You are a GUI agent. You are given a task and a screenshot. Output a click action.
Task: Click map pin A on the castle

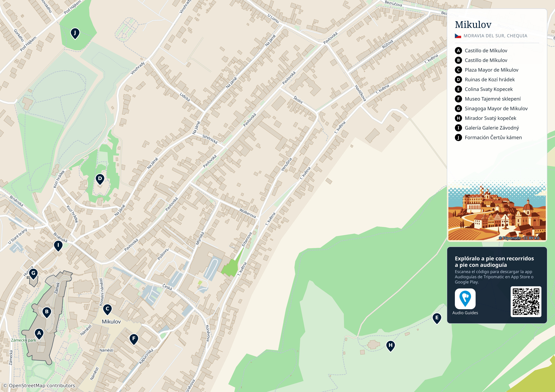coord(39,334)
